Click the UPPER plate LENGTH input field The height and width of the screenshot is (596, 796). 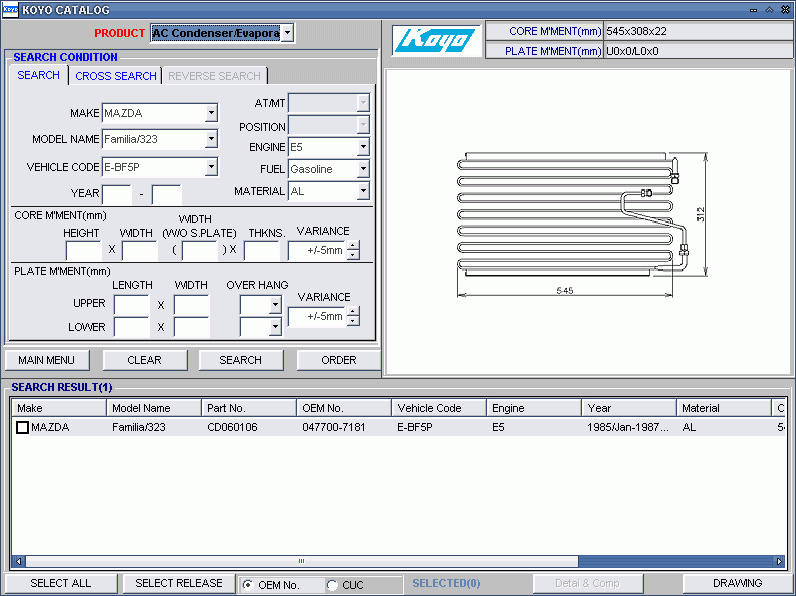pyautogui.click(x=132, y=305)
